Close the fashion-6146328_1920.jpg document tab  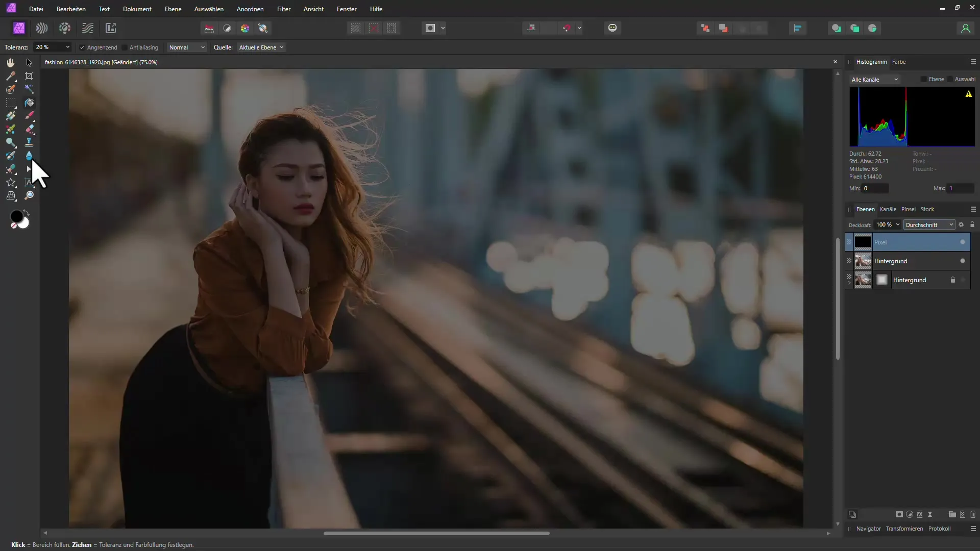(x=835, y=62)
